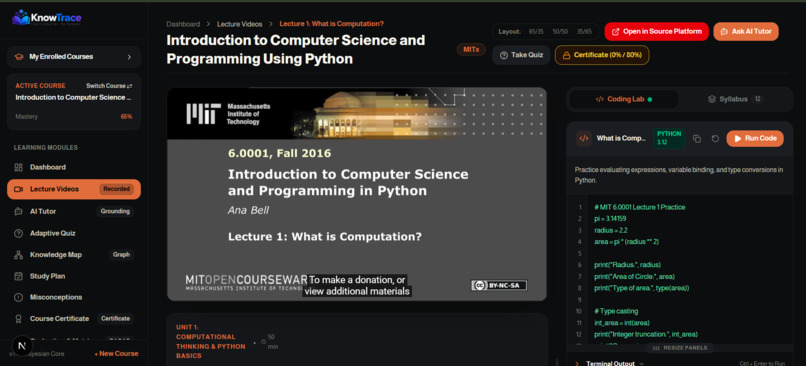Open Switch Course selector
This screenshot has height=366, width=806.
pos(109,86)
